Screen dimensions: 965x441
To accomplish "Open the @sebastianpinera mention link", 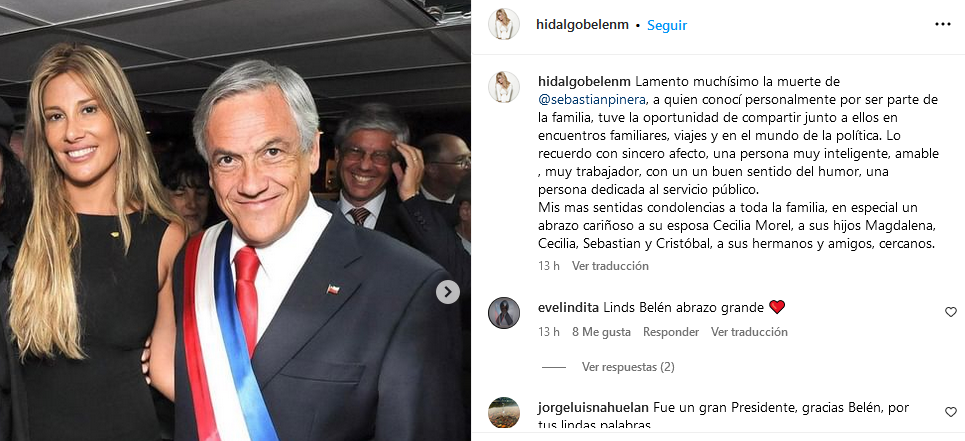I will (591, 100).
